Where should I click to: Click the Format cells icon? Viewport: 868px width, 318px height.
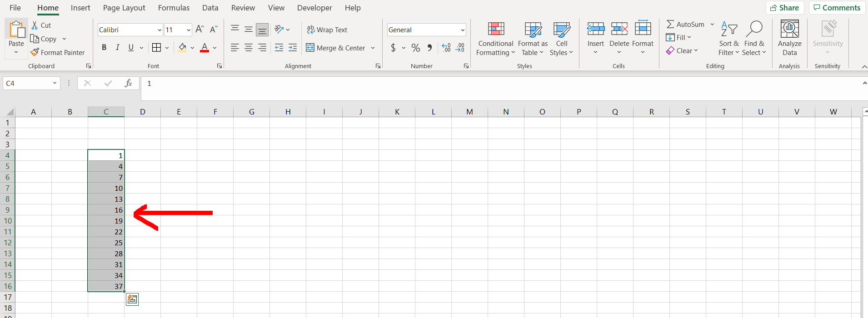click(x=643, y=28)
